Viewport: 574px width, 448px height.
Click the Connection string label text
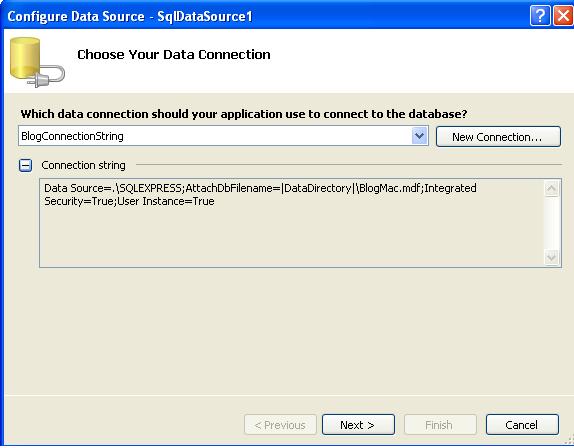pos(83,165)
